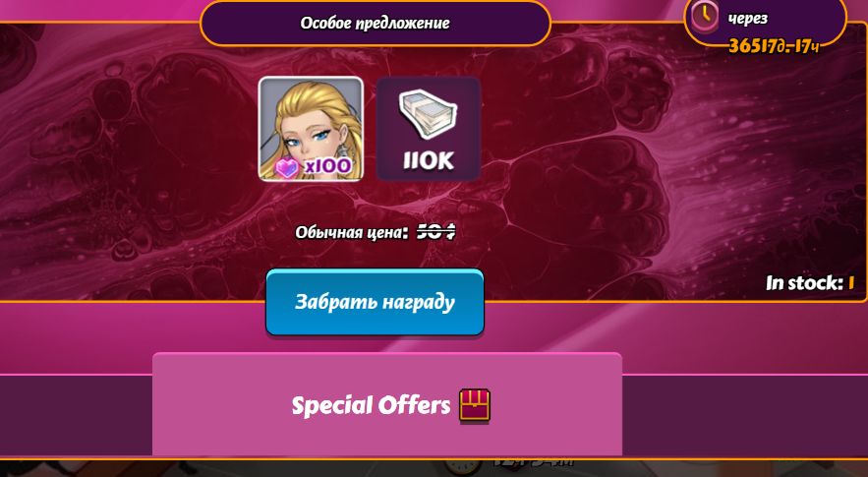Click the 110K cash reward label

[429, 160]
